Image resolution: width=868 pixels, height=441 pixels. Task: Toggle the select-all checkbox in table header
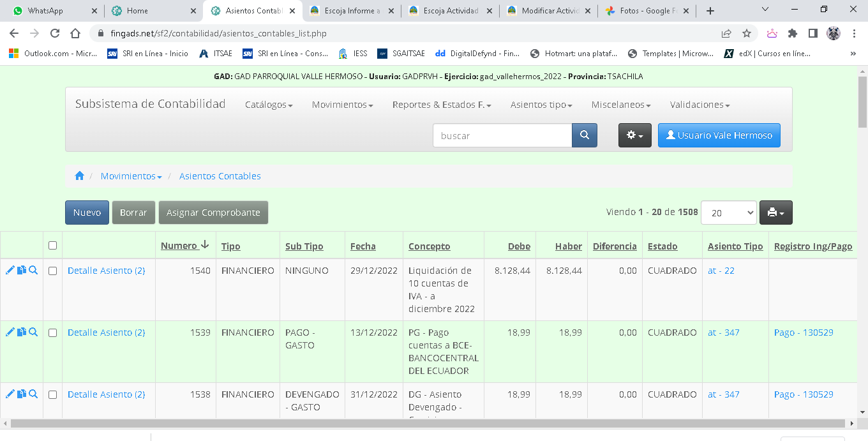[52, 246]
